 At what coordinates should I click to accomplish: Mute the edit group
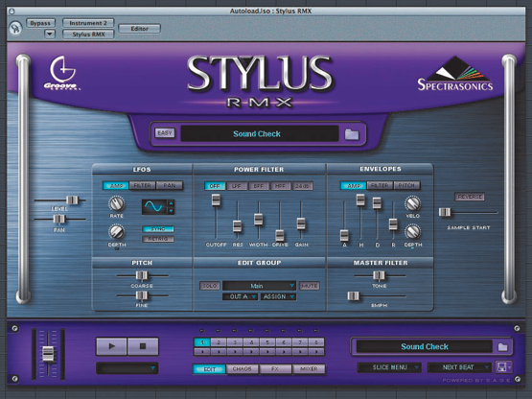(309, 286)
